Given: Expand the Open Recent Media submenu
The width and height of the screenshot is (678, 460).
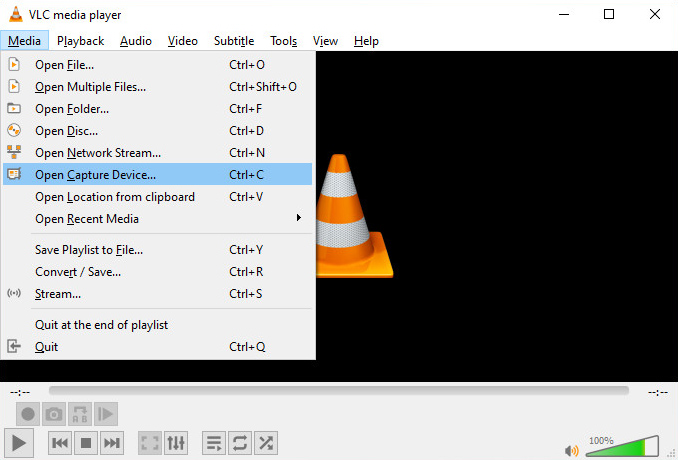Looking at the screenshot, I should click(157, 219).
